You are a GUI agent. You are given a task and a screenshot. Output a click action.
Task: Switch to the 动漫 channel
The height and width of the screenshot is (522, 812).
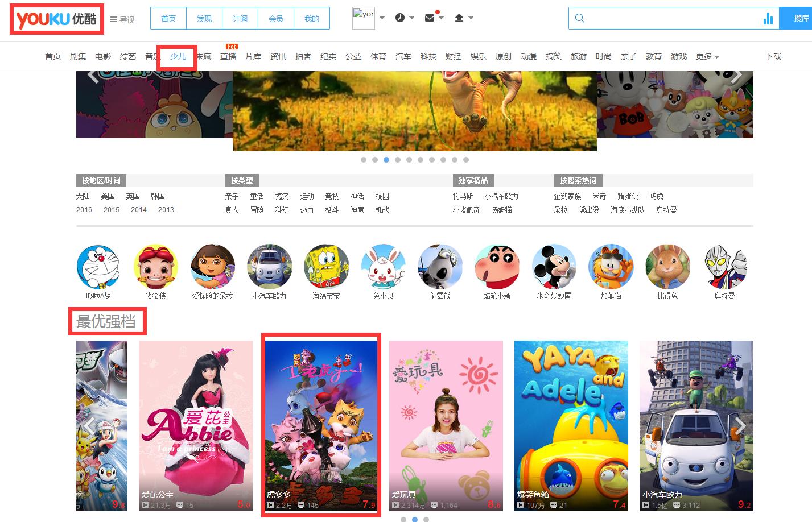529,56
